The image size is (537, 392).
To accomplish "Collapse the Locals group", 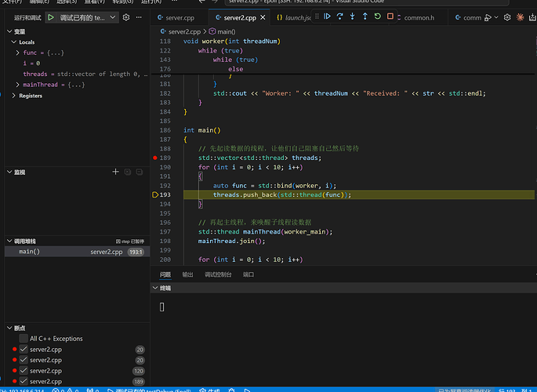I will click(x=14, y=42).
